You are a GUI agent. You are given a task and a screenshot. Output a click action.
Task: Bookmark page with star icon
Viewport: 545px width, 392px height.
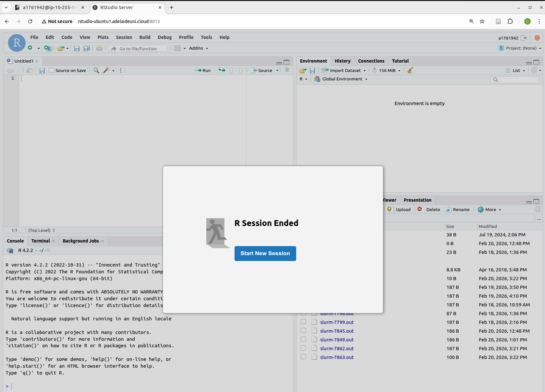[x=482, y=21]
